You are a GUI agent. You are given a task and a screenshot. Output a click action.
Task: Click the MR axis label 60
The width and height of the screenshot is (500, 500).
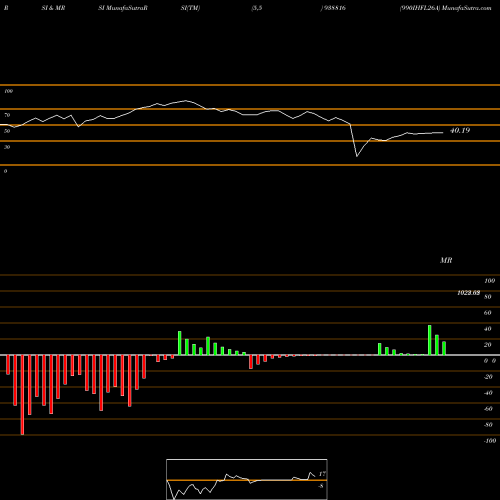click(x=487, y=313)
